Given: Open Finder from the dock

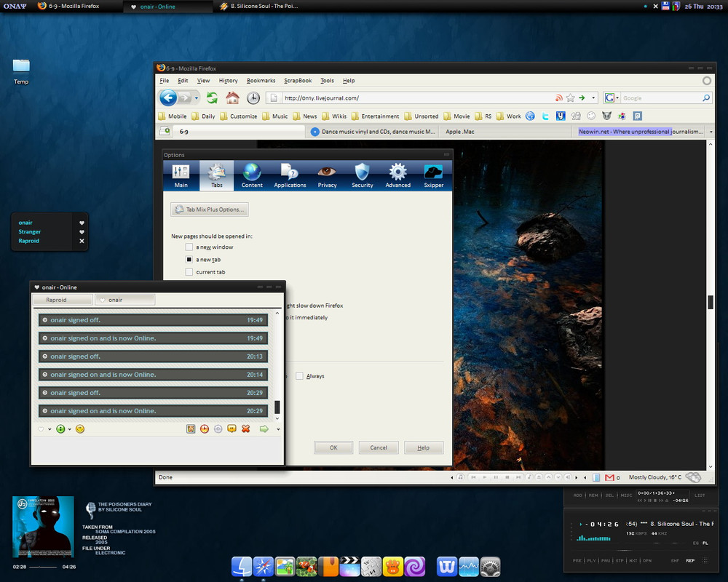Looking at the screenshot, I should 241,567.
